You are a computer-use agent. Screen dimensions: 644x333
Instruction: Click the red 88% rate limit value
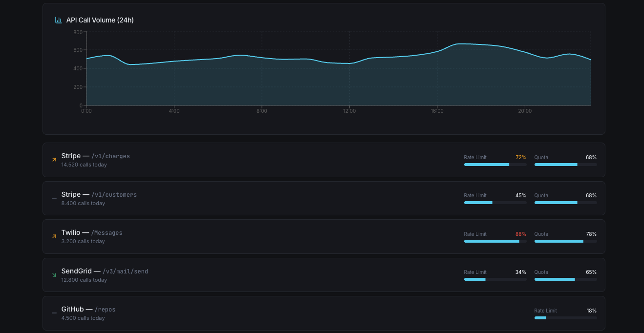(x=521, y=234)
